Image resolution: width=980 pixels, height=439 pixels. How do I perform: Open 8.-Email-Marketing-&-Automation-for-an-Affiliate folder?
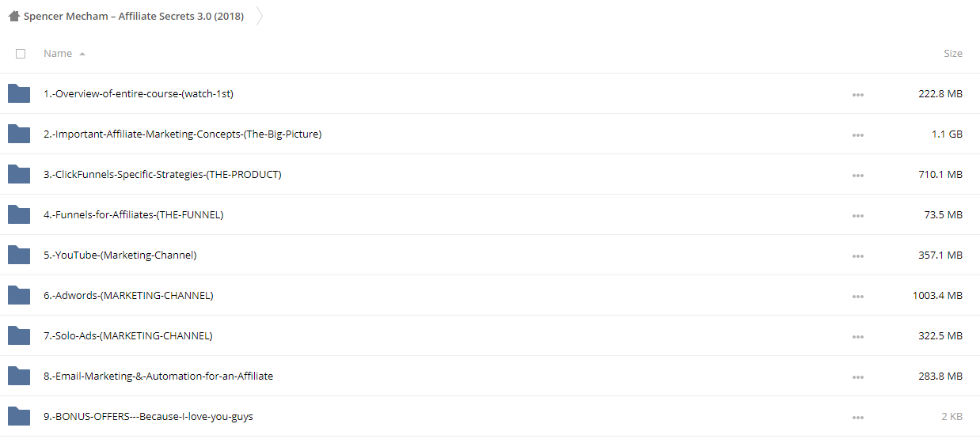158,377
